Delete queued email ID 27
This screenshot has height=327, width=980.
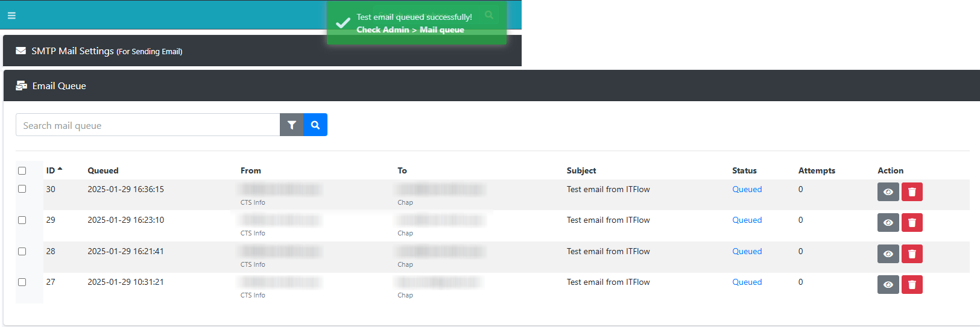[x=912, y=285]
